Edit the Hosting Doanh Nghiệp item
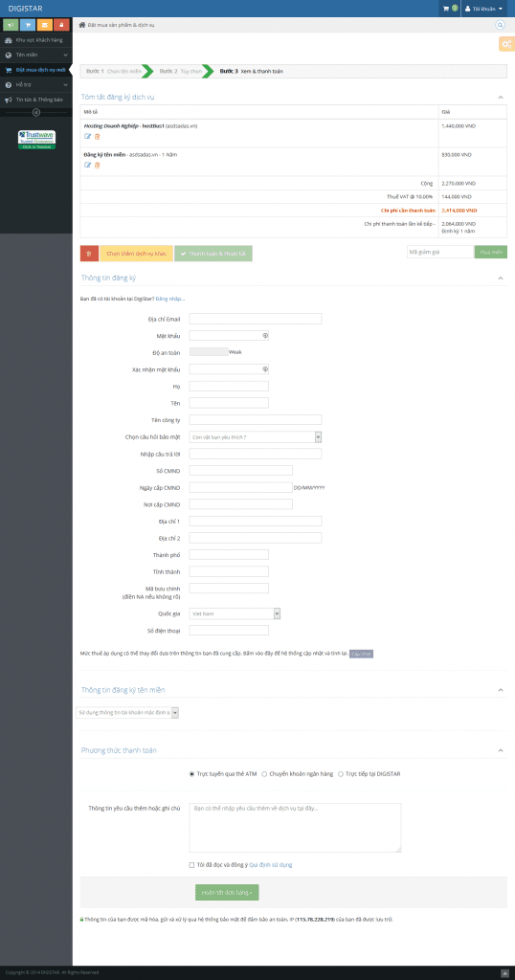Image resolution: width=515 pixels, height=980 pixels. pos(87,136)
